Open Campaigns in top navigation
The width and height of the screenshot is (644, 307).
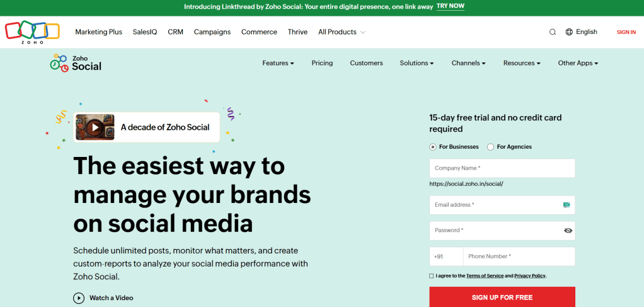coord(212,32)
